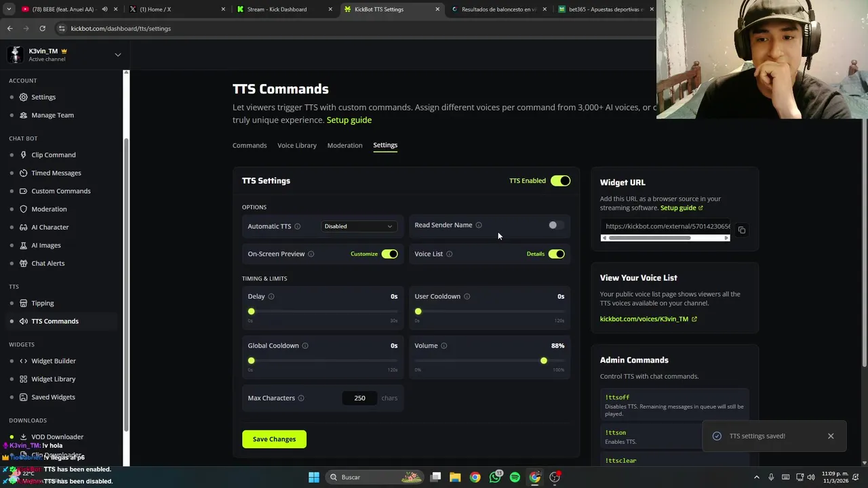Open WhatsApp from the taskbar
868x488 pixels.
point(495,477)
